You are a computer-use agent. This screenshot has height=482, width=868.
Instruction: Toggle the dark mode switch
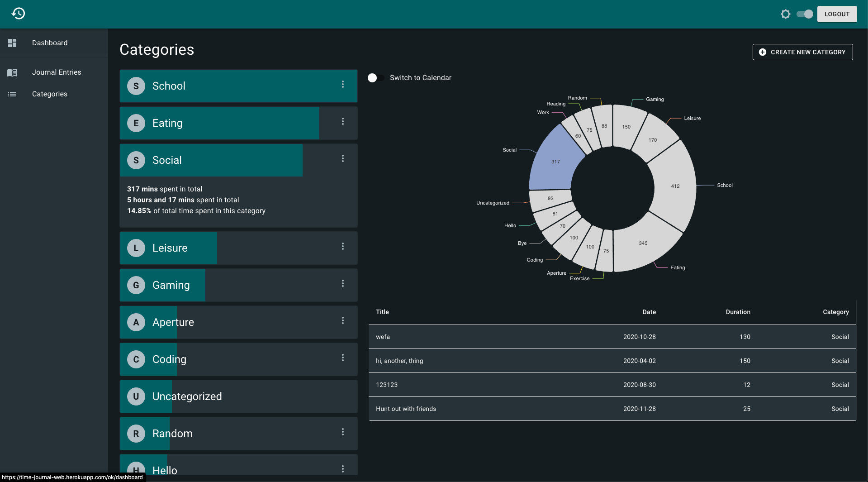click(805, 14)
